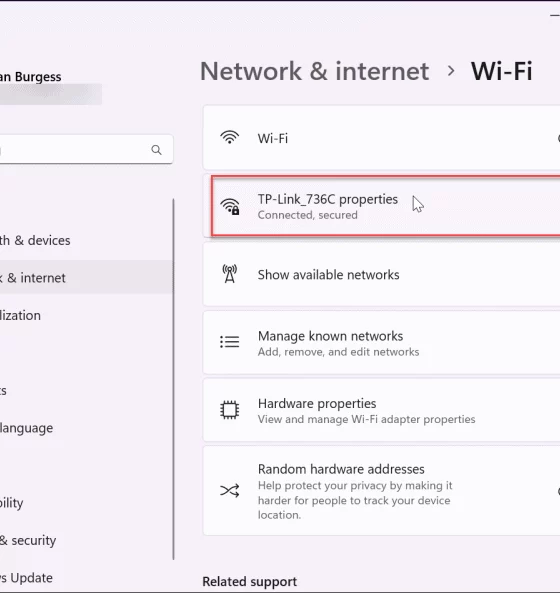This screenshot has height=593, width=560.
Task: Select the Network & internet sidebar item
Action: [86, 277]
